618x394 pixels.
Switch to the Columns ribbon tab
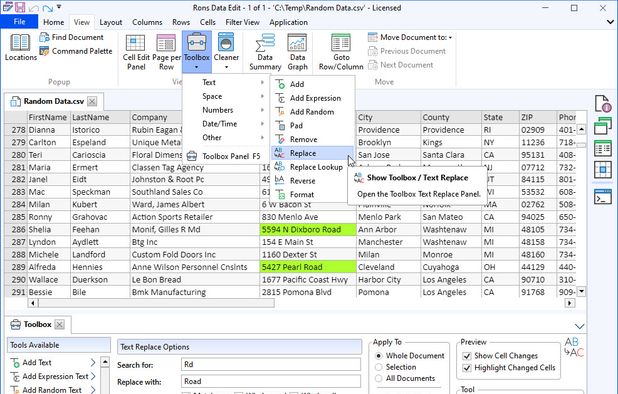[147, 22]
